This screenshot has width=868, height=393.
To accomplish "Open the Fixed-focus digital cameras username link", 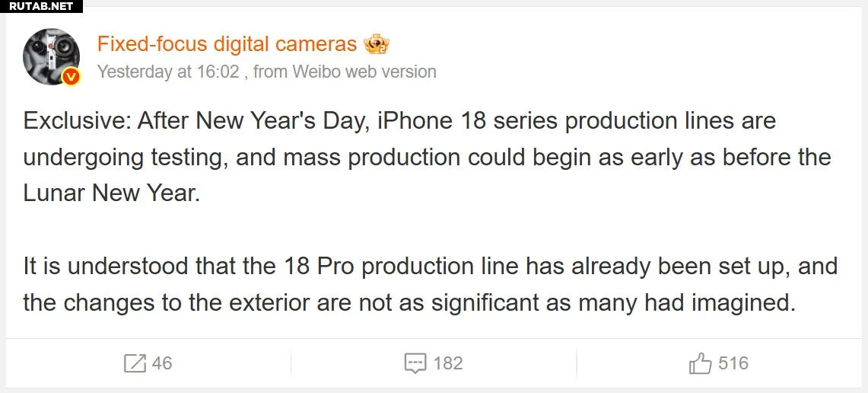I will (227, 45).
